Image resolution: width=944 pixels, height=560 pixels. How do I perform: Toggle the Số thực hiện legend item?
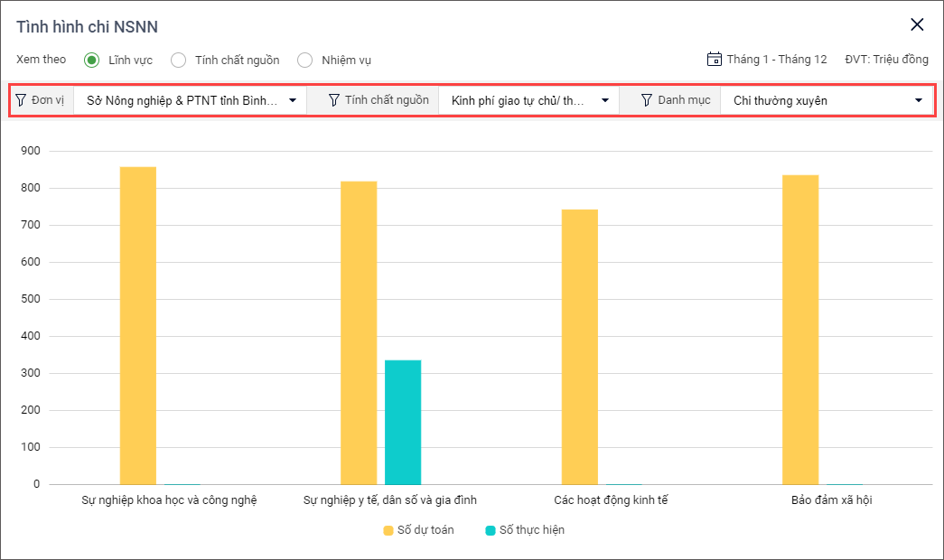coord(524,530)
